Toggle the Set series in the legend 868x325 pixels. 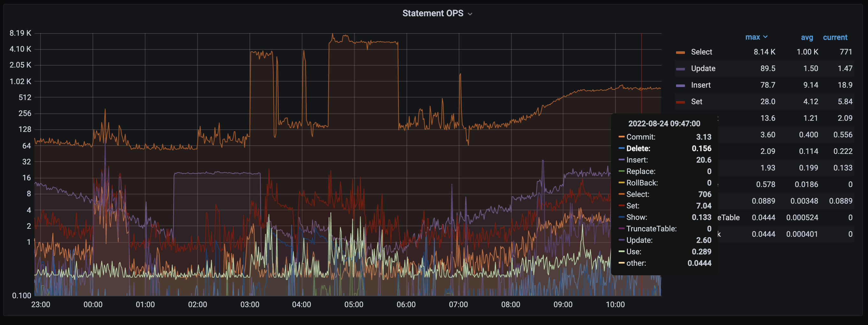tap(696, 101)
